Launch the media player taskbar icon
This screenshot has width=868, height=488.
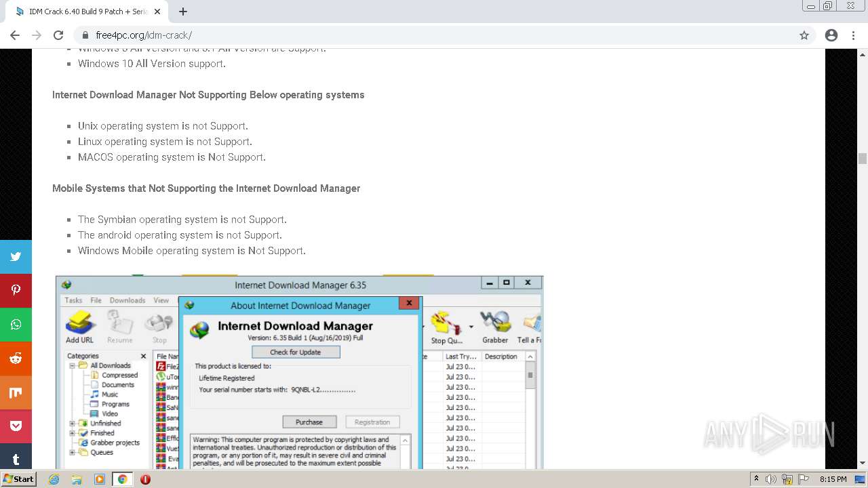coord(100,479)
